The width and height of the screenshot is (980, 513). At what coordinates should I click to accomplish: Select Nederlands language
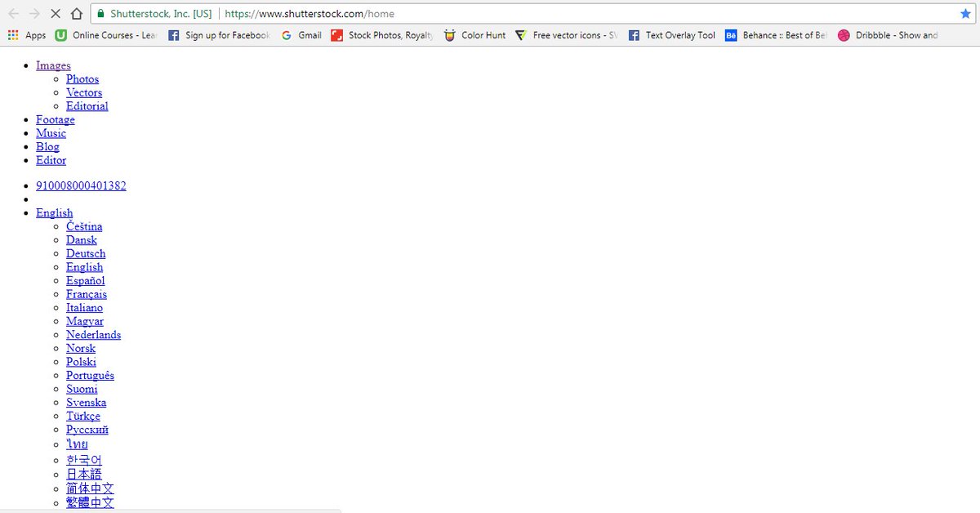pos(94,335)
